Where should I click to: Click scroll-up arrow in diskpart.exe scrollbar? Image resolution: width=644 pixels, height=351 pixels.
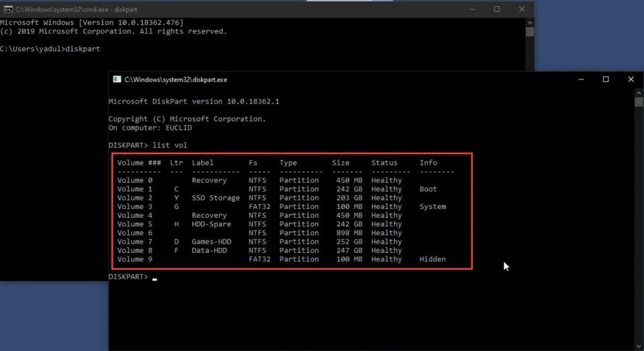coord(639,93)
